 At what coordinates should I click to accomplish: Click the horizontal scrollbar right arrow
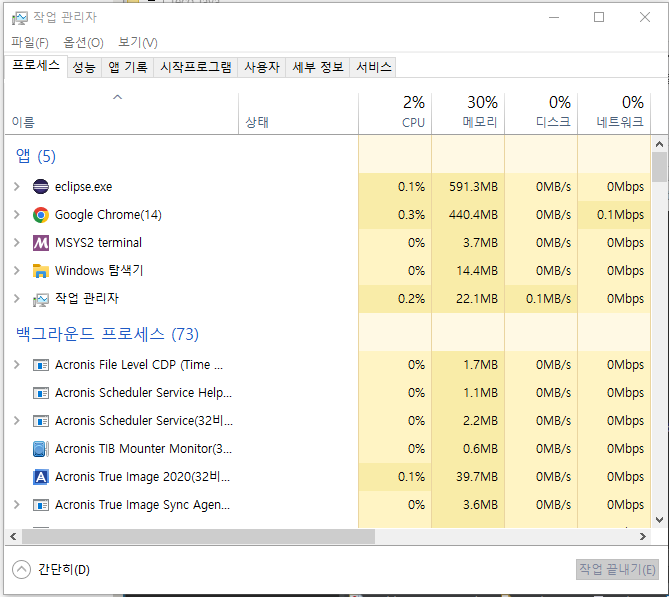pyautogui.click(x=643, y=536)
